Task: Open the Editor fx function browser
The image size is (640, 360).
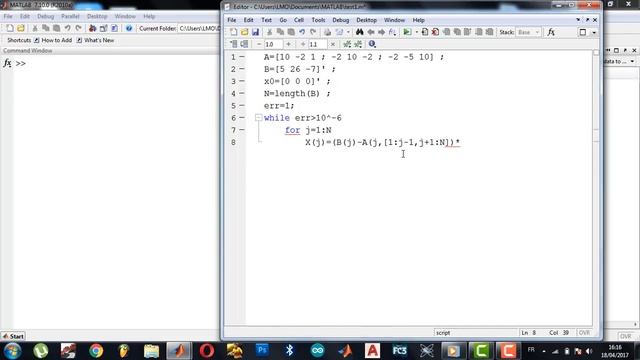Action: click(x=551, y=32)
